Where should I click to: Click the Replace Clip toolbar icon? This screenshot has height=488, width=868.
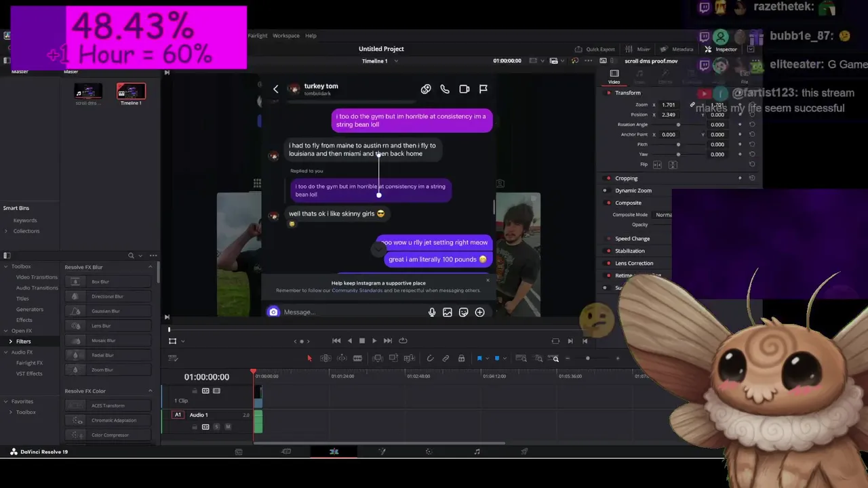[x=409, y=359]
